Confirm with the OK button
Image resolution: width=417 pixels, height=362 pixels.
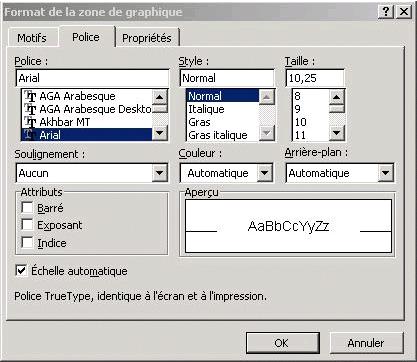pos(282,343)
